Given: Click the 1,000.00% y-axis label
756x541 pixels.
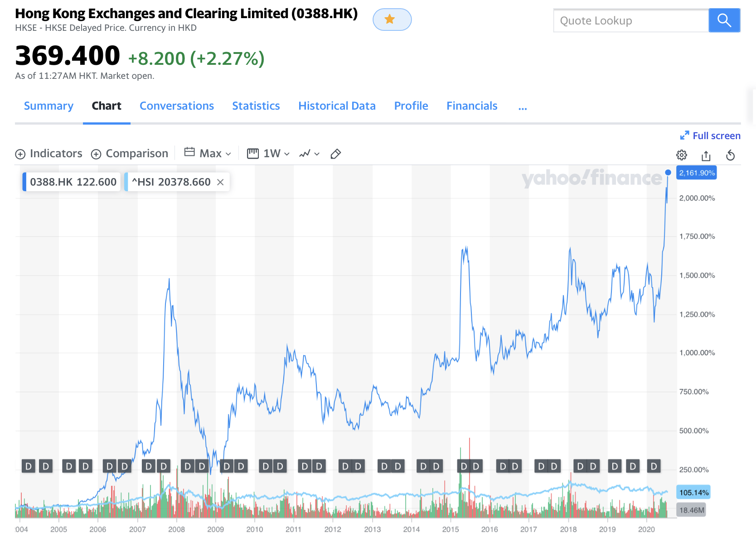Looking at the screenshot, I should tap(697, 353).
